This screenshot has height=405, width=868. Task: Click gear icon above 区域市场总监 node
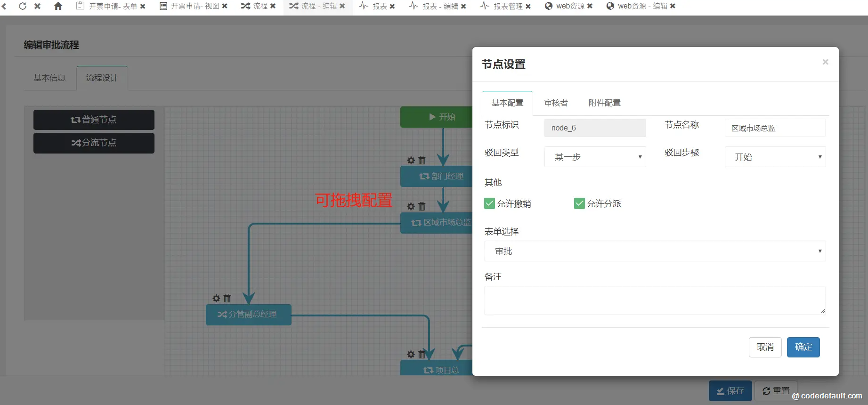[x=411, y=207]
